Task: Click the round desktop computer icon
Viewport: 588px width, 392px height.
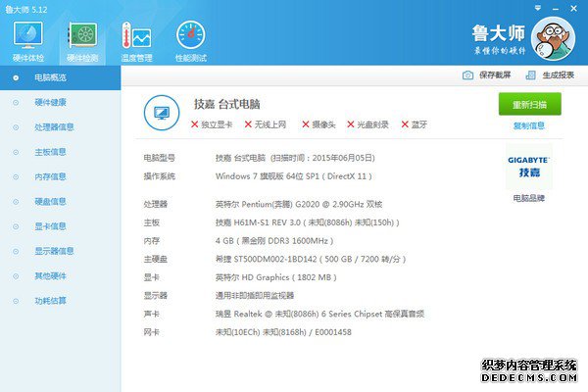Action: point(162,113)
